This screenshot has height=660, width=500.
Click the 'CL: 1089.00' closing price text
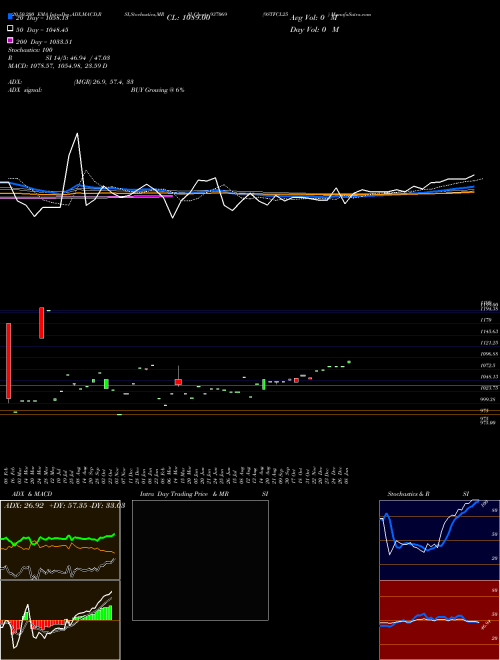[189, 18]
